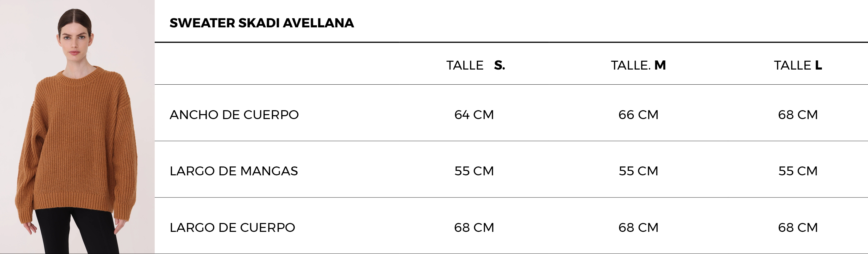The height and width of the screenshot is (254, 868).
Task: Select the Ancho de Cuerpo row label
Action: 234,115
